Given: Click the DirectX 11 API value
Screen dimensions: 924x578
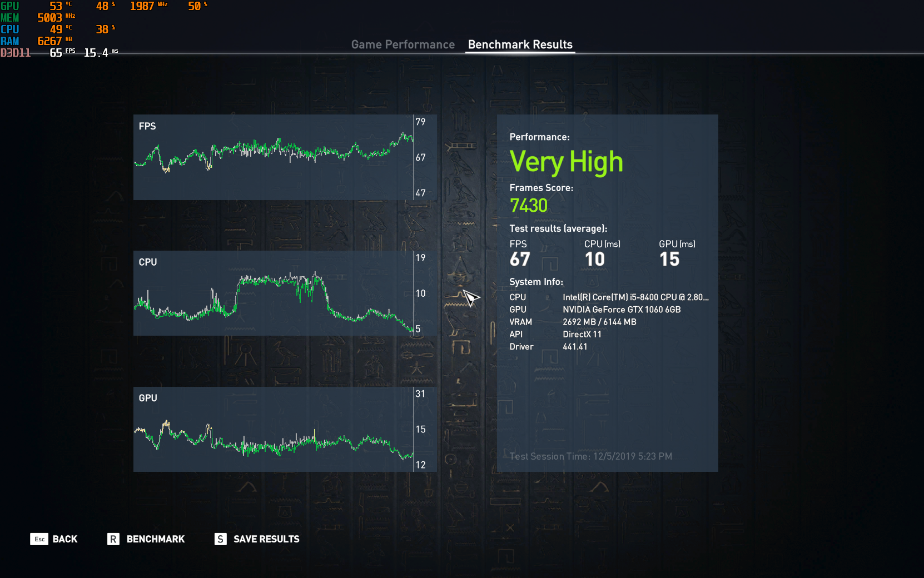Looking at the screenshot, I should point(582,334).
